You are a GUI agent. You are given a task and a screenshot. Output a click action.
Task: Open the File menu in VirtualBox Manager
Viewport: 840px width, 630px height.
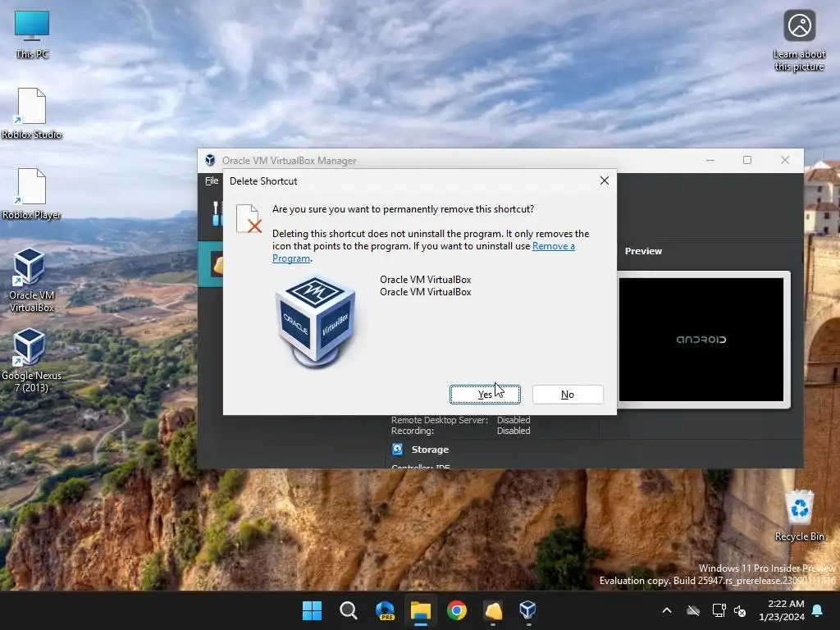pyautogui.click(x=212, y=180)
